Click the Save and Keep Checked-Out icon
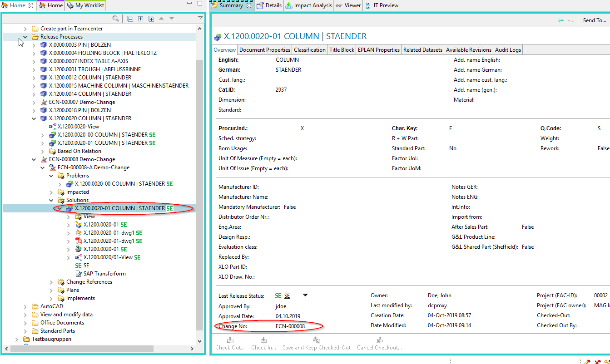 tap(317, 340)
